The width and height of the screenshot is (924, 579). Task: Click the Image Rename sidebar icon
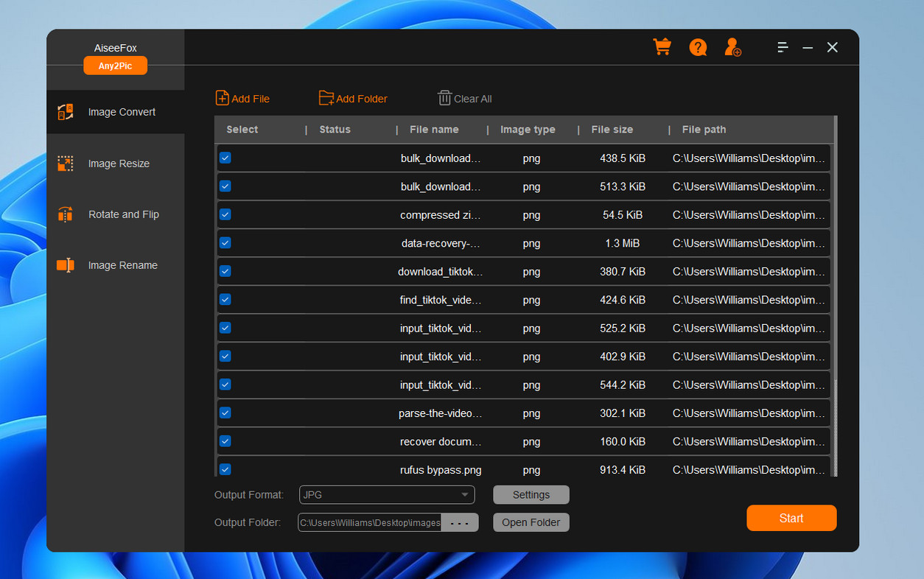point(66,265)
